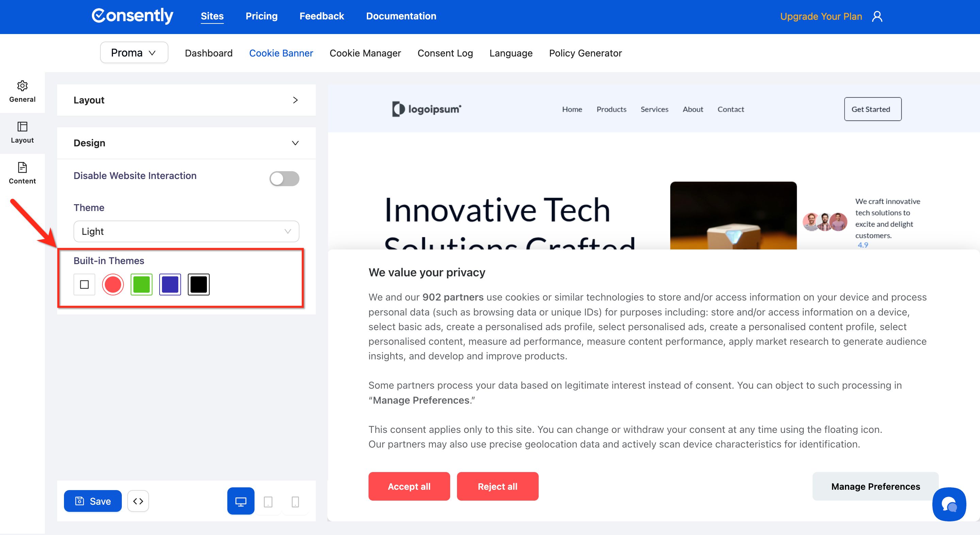This screenshot has width=980, height=535.
Task: Click the code embed icon button
Action: click(138, 501)
